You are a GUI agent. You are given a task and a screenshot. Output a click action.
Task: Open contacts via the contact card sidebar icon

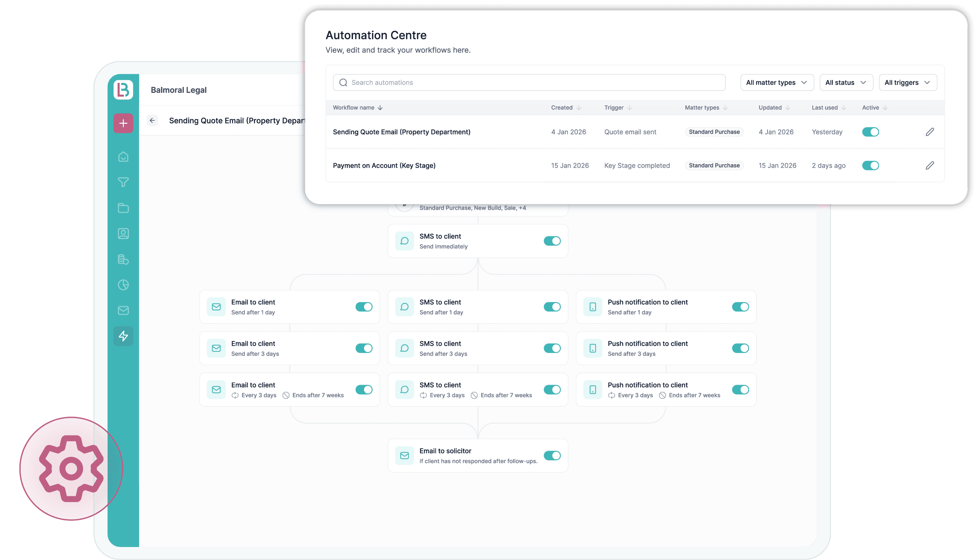pyautogui.click(x=123, y=233)
